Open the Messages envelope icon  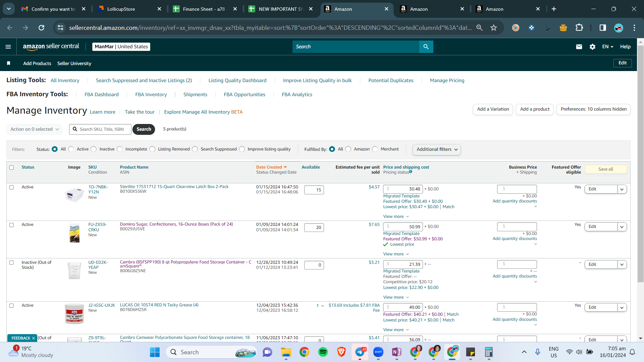579,47
